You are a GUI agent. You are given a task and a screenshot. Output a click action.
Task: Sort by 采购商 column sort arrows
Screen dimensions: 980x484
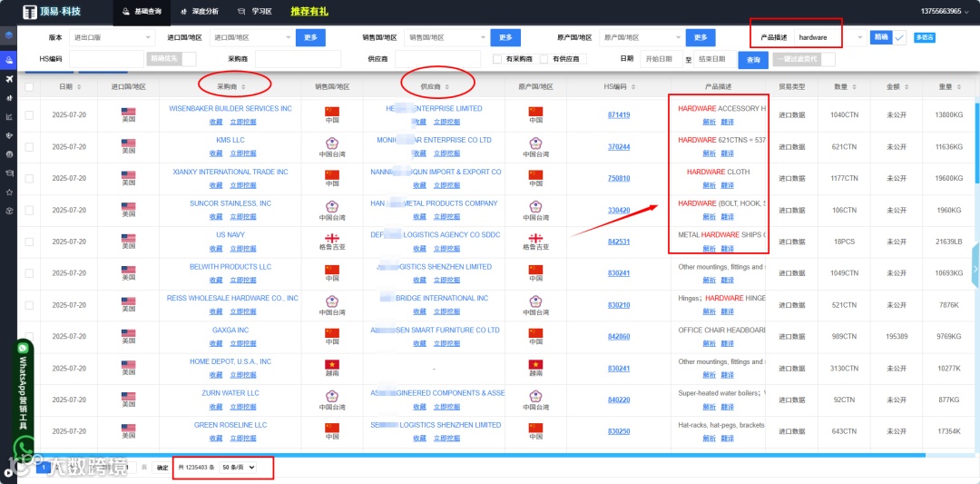tap(244, 87)
